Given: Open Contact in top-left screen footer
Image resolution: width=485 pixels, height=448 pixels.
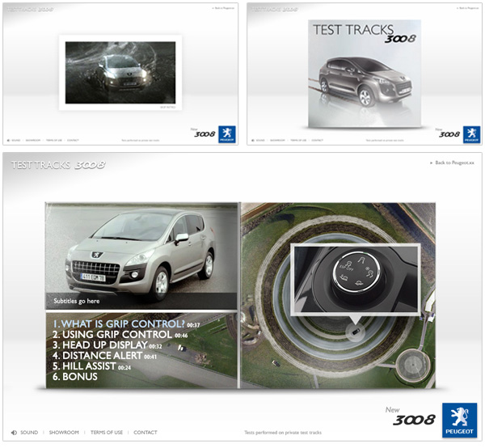Looking at the screenshot, I should pyautogui.click(x=73, y=140).
